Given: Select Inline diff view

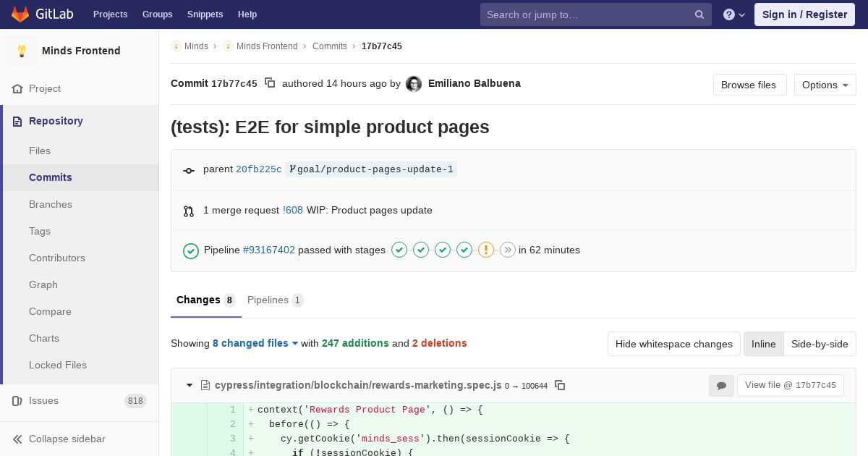Looking at the screenshot, I should (763, 344).
